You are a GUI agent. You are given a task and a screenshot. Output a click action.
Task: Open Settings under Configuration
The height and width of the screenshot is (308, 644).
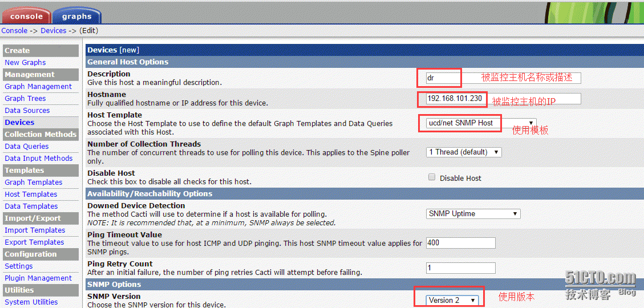[18, 266]
